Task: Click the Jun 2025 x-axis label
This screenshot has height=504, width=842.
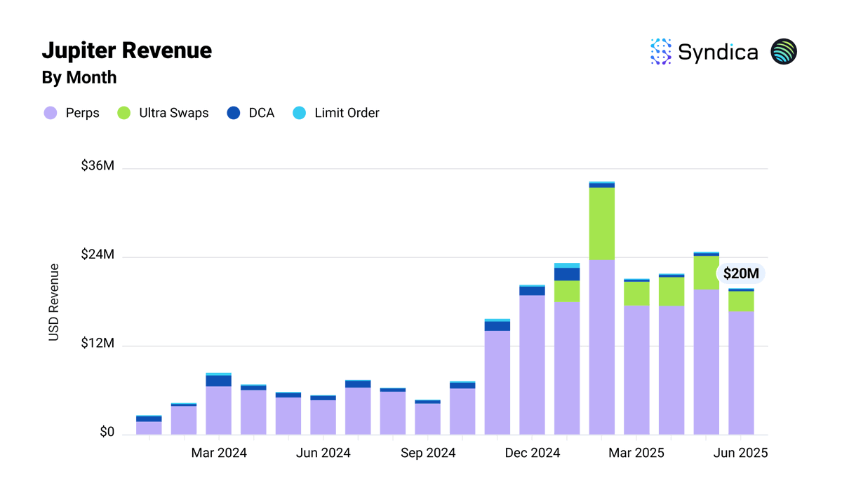Action: click(x=741, y=454)
